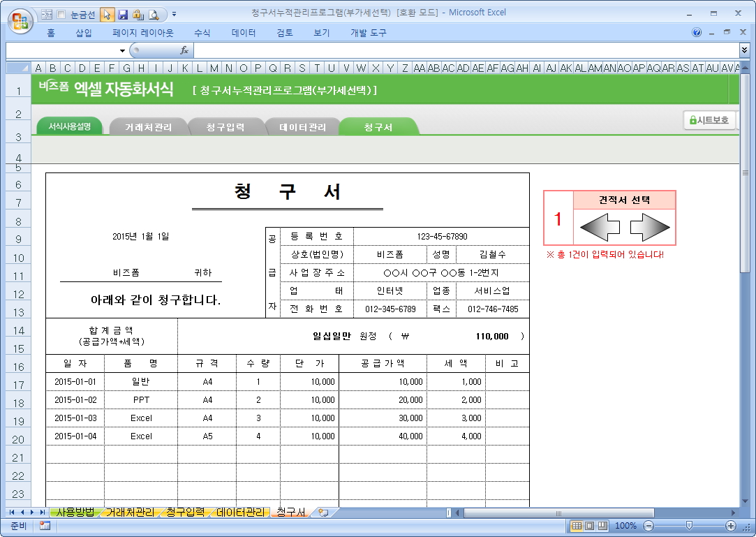Switch to Page Break Preview view

pos(602,526)
